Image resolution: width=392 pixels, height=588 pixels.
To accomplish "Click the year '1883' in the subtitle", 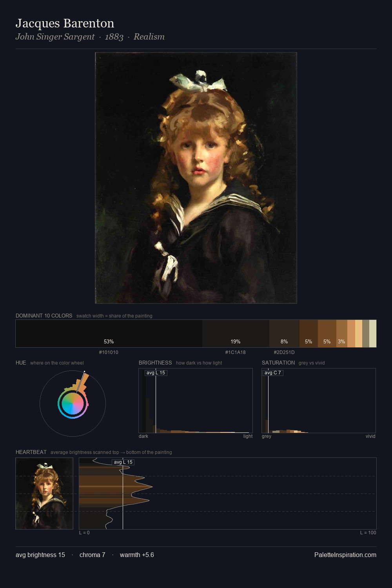I will pos(114,37).
